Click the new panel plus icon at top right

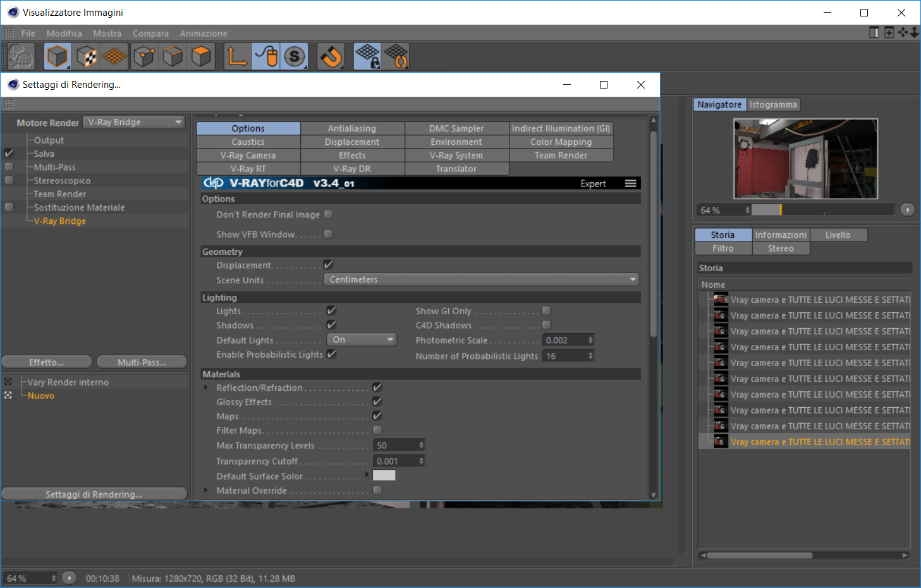point(889,32)
